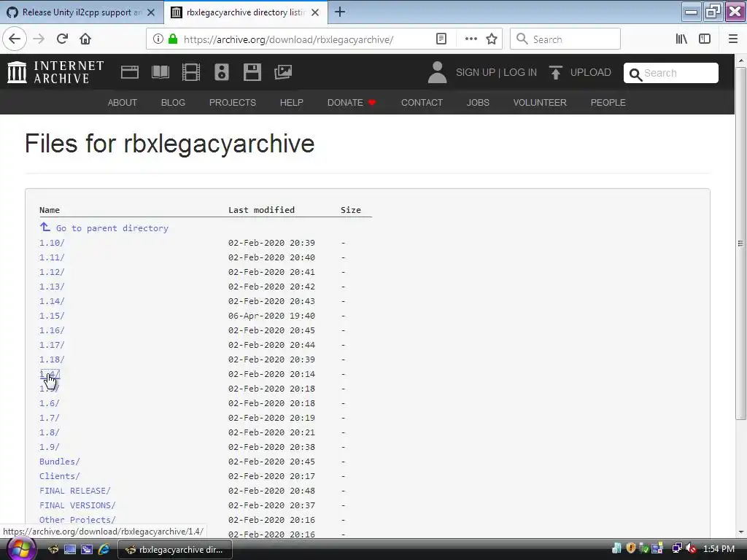Open the CONTACT menu item
747x560 pixels.
[x=422, y=102]
